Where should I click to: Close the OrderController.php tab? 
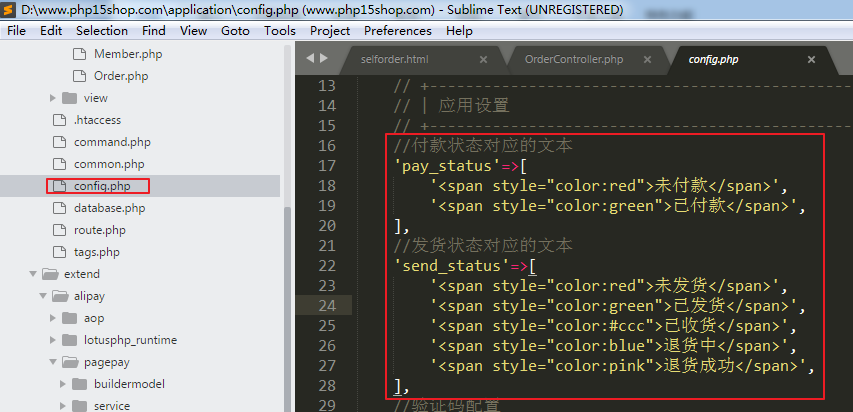[649, 60]
